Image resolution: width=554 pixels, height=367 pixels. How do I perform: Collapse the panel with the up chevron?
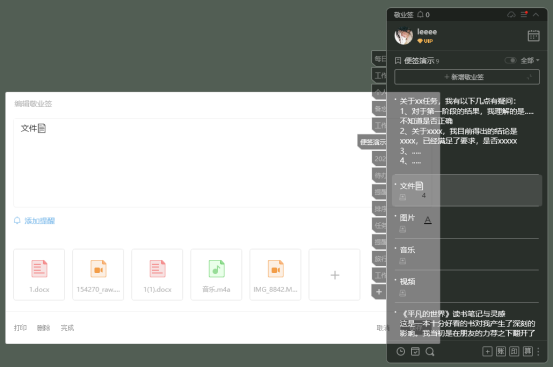click(x=536, y=14)
